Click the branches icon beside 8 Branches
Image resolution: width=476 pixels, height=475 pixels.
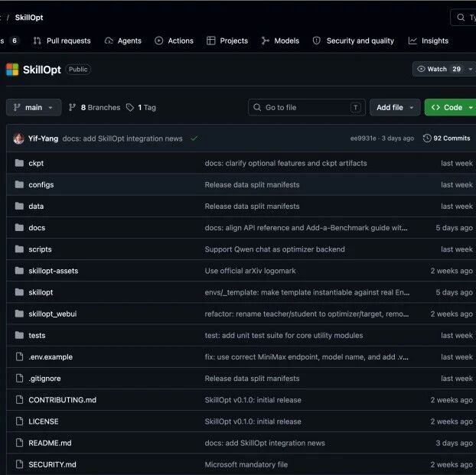pyautogui.click(x=72, y=107)
